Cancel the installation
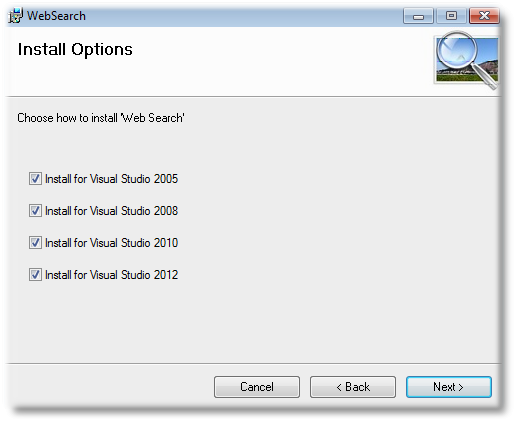 257,387
